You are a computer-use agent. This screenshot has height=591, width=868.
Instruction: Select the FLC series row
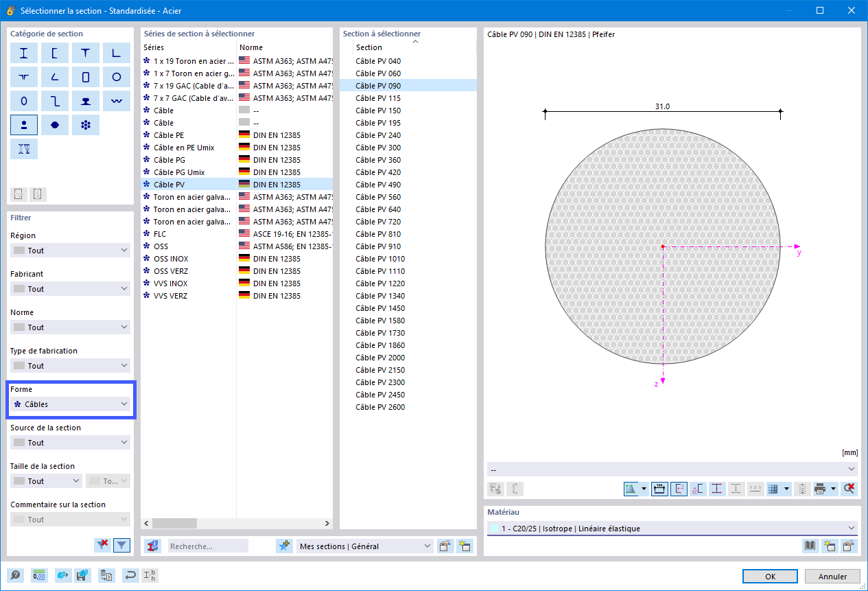(237, 234)
